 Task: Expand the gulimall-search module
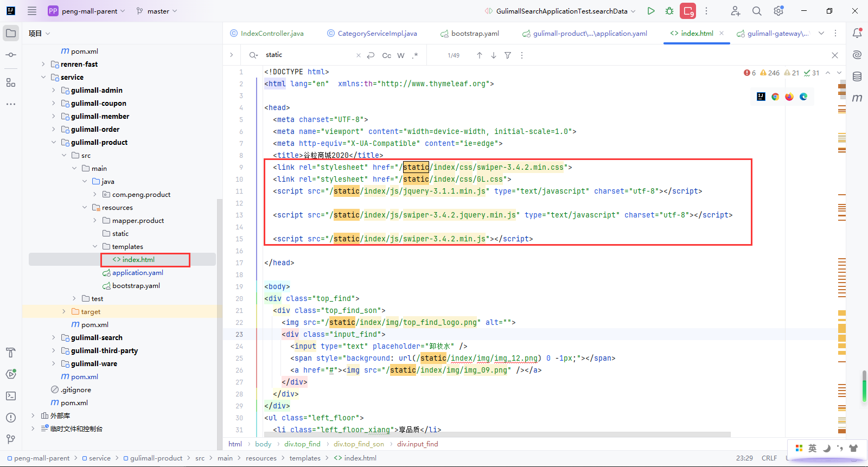click(x=54, y=337)
